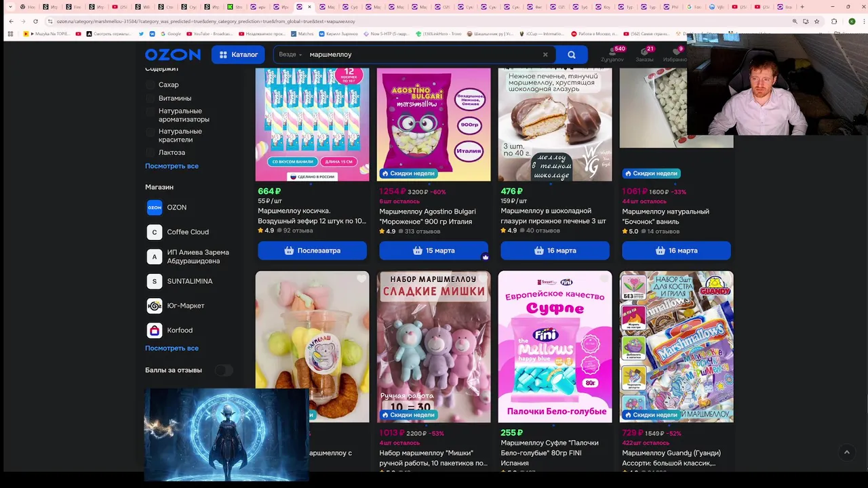The image size is (868, 488).
Task: Open Маршмеллоу в шоколадной глазури title link
Action: coord(553,216)
